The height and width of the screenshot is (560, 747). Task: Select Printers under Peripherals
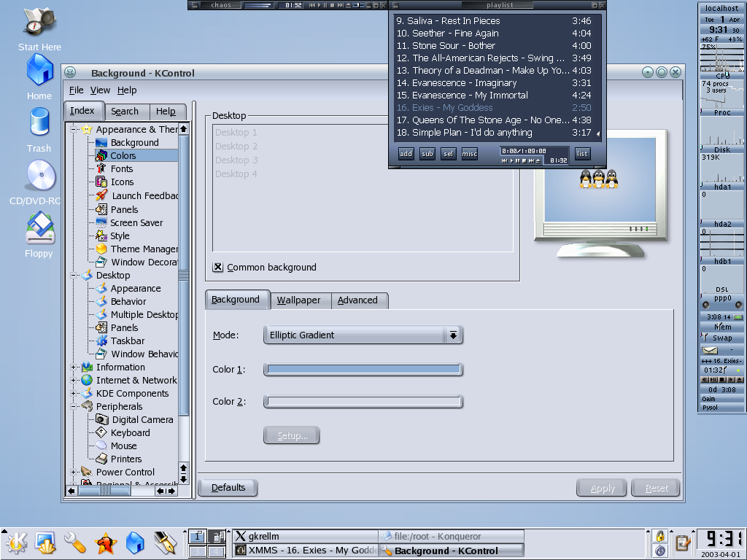[x=125, y=459]
